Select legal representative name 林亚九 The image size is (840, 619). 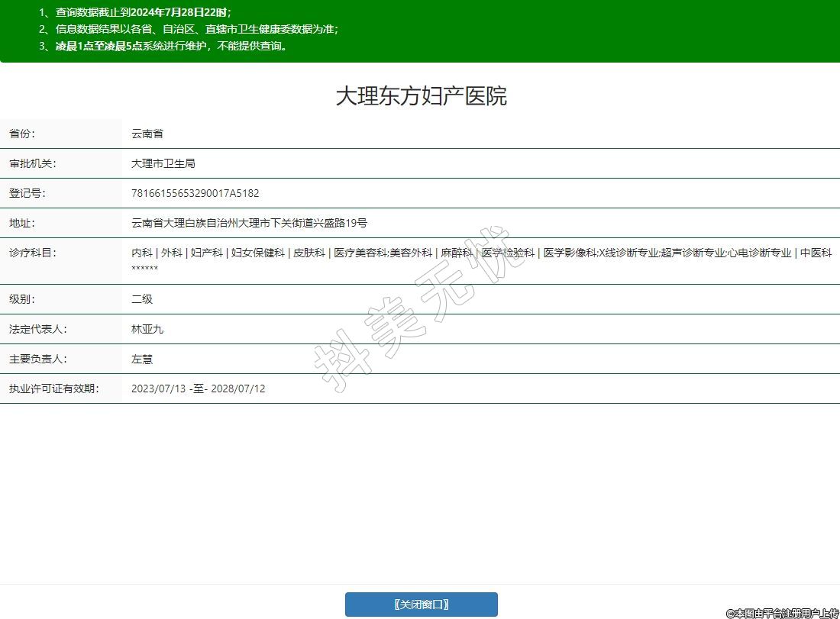coord(147,329)
